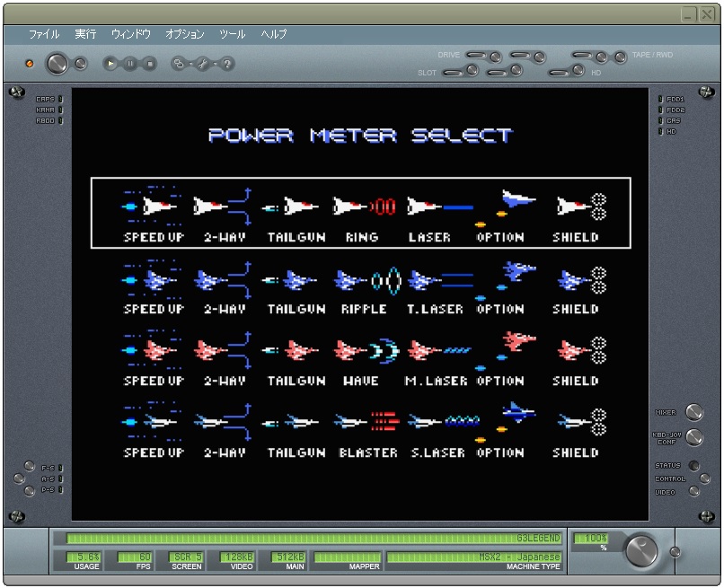Expand the arrow next to wrench icon
This screenshot has height=588, width=724.
click(216, 64)
